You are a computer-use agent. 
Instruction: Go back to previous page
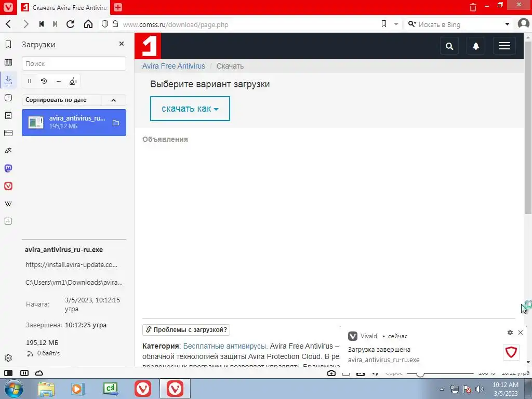8,24
